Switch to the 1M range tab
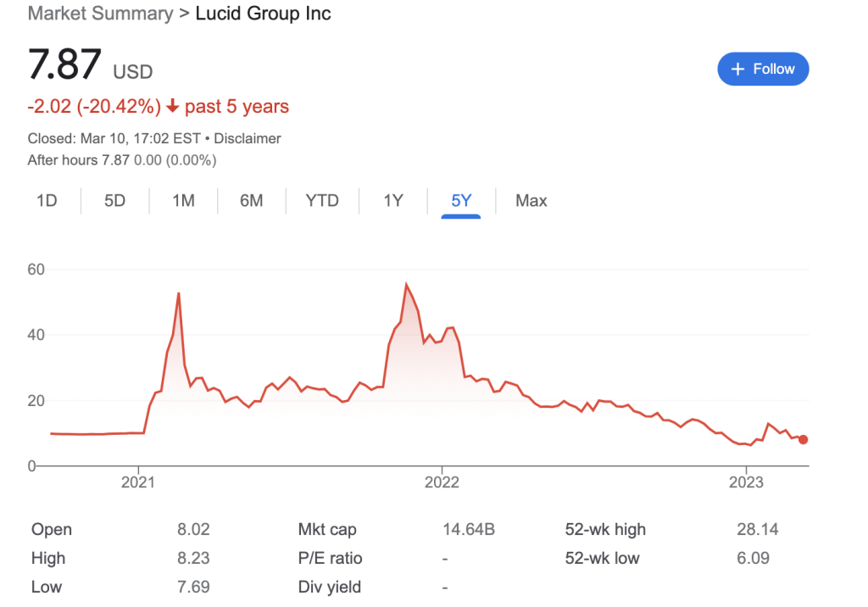 tap(183, 201)
